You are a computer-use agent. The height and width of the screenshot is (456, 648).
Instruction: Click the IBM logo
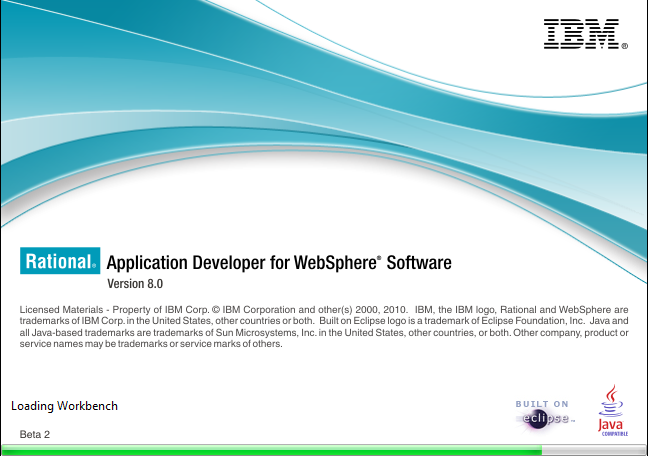[584, 34]
